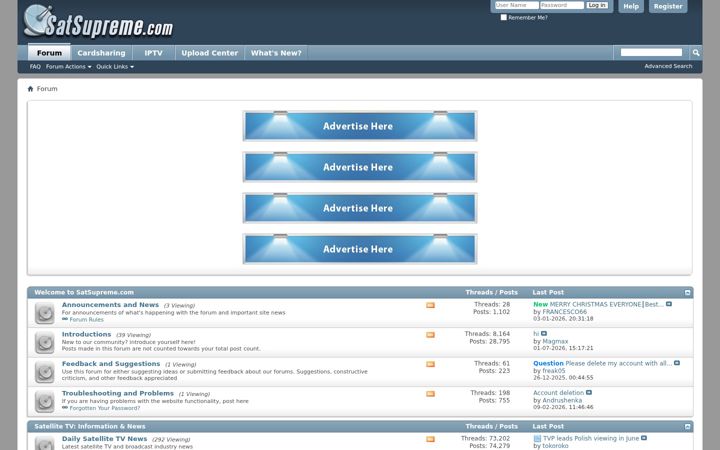Switch to the IPTV tab
Image resolution: width=720 pixels, height=450 pixels.
click(x=153, y=53)
